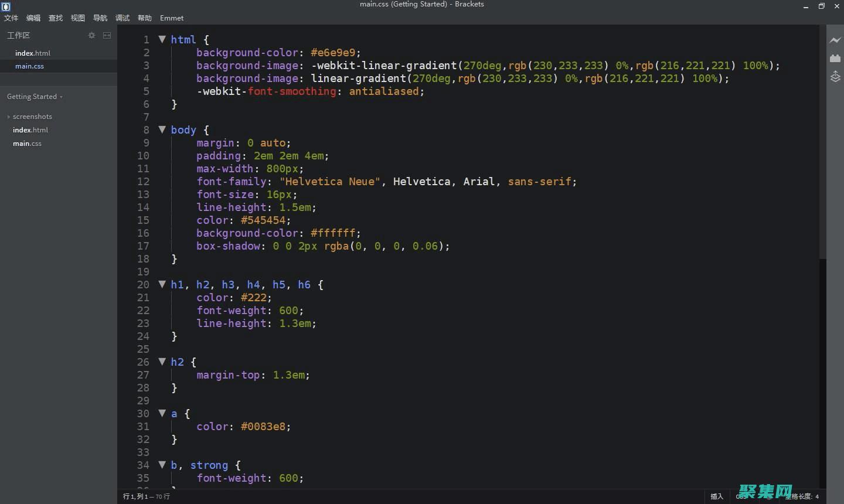The width and height of the screenshot is (844, 504).
Task: Open index.html from working files list
Action: coord(33,53)
